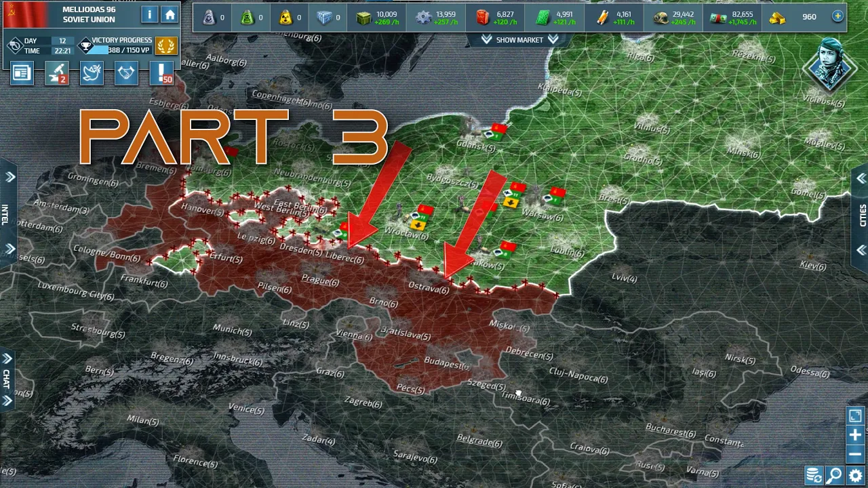Select the city Ostrava on map
Image resolution: width=868 pixels, height=488 pixels.
(428, 288)
